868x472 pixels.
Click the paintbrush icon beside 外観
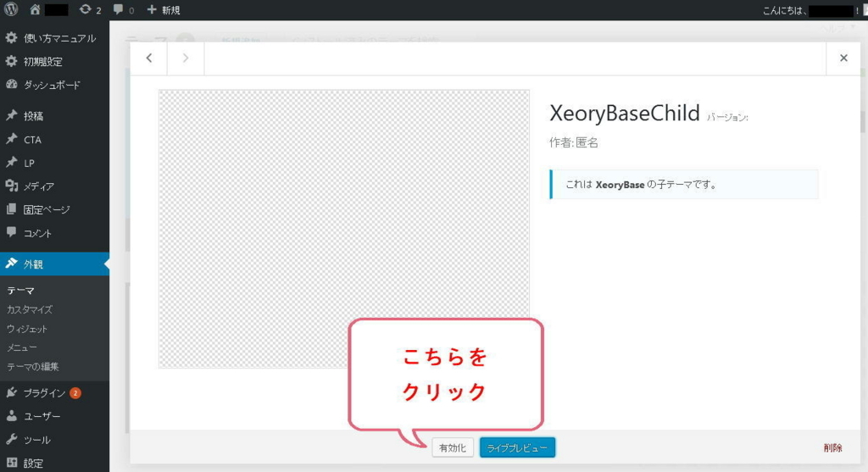pyautogui.click(x=11, y=264)
